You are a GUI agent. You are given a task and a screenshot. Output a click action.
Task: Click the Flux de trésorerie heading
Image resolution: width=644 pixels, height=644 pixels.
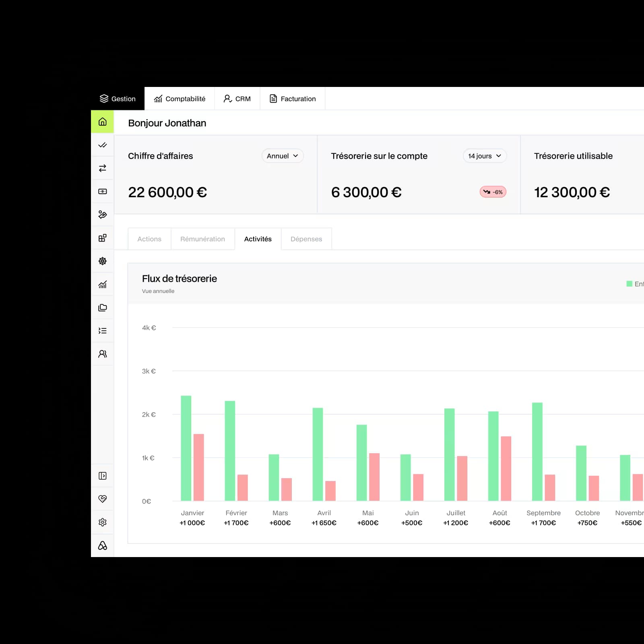point(180,279)
